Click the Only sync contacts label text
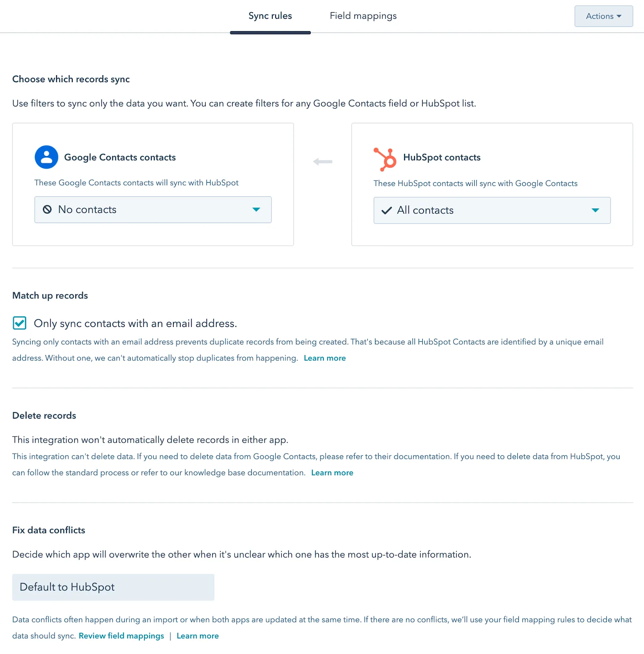 pyautogui.click(x=135, y=323)
